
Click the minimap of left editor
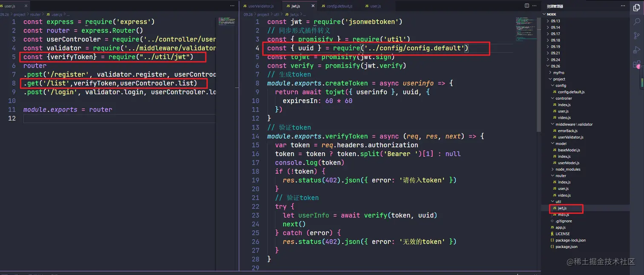227,21
